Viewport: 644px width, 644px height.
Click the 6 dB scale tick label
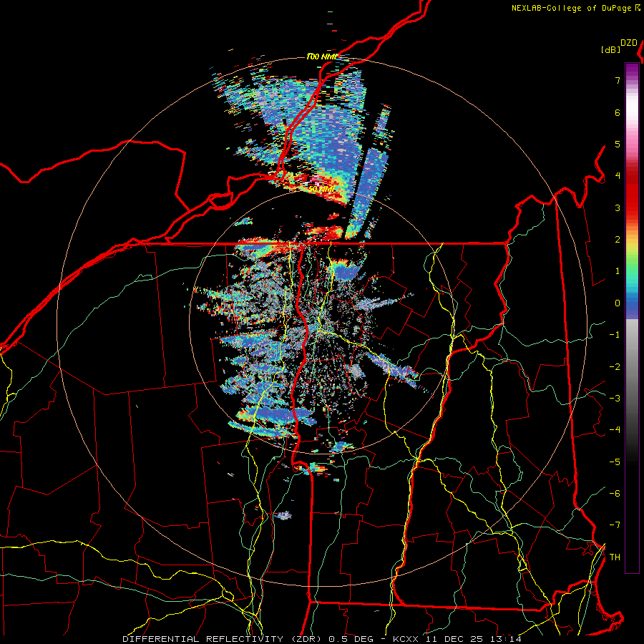[x=618, y=112]
